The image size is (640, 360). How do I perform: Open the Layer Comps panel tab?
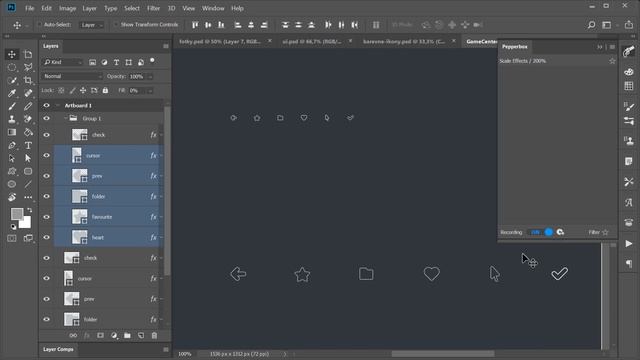pyautogui.click(x=58, y=349)
